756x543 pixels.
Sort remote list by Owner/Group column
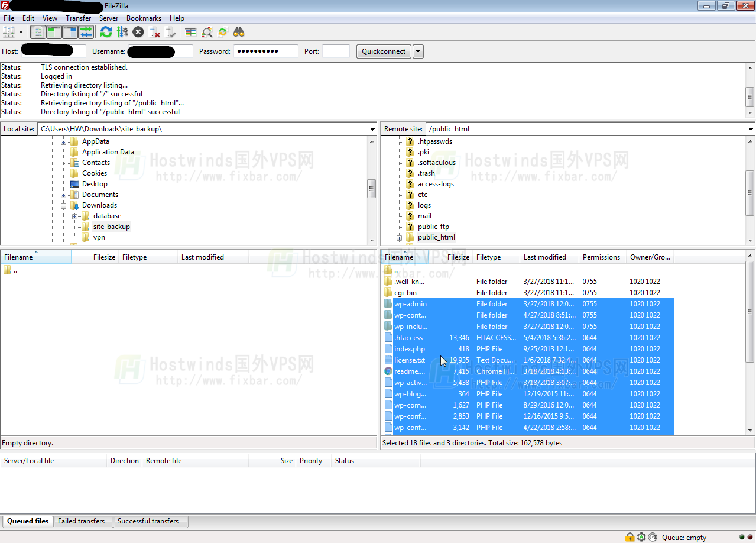650,257
